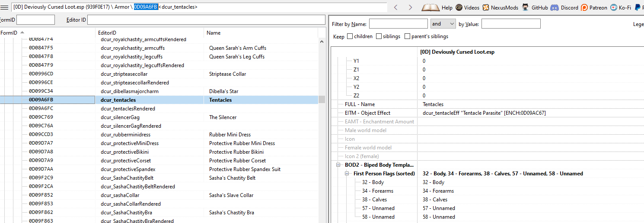Screen dimensions: 644x223
Task: Select the Z2 value row
Action: [488, 96]
